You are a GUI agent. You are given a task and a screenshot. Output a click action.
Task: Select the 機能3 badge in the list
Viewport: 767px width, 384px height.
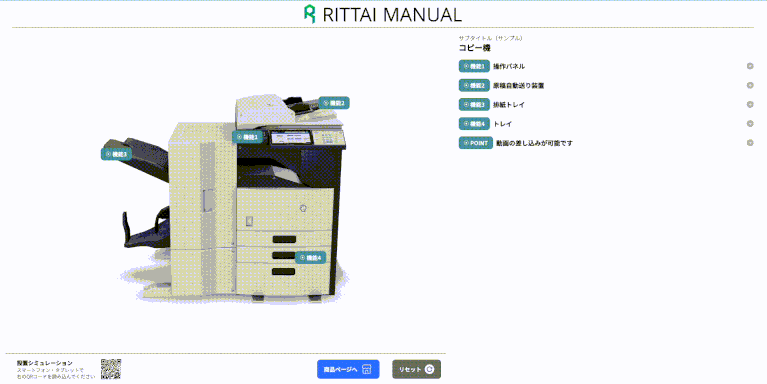tap(474, 105)
